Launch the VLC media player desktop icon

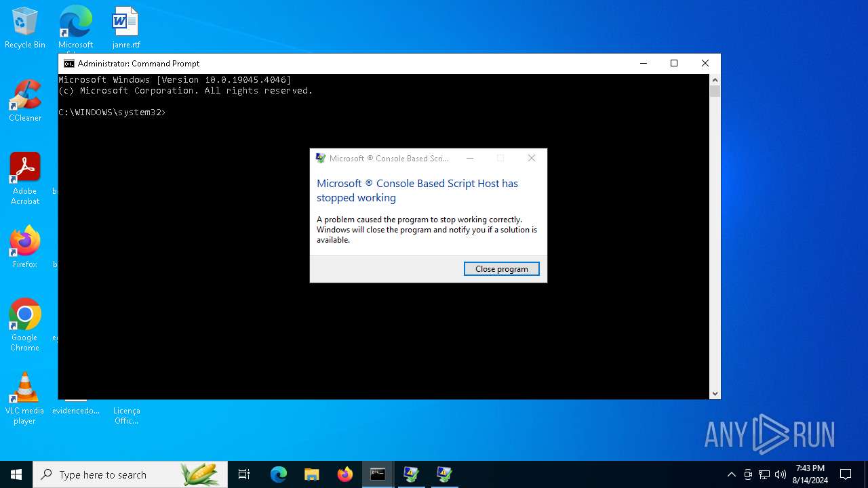click(25, 399)
